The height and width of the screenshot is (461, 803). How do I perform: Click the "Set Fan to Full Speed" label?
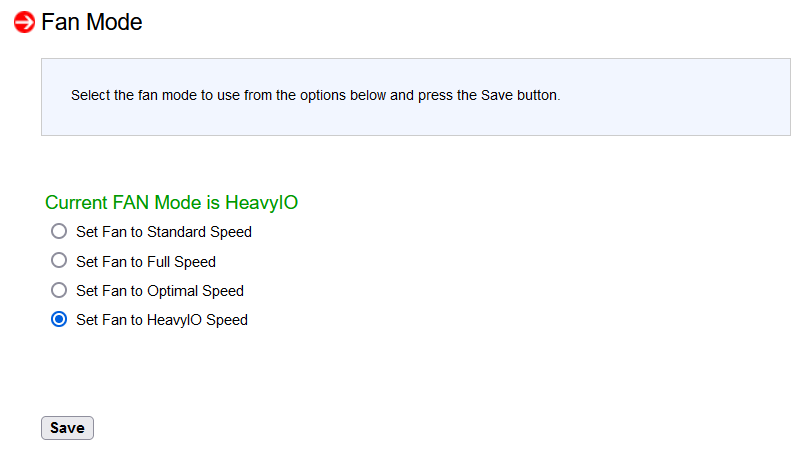(146, 262)
